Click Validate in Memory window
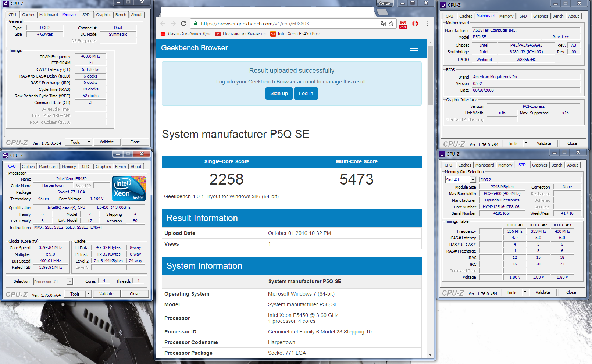The height and width of the screenshot is (364, 592). (107, 142)
